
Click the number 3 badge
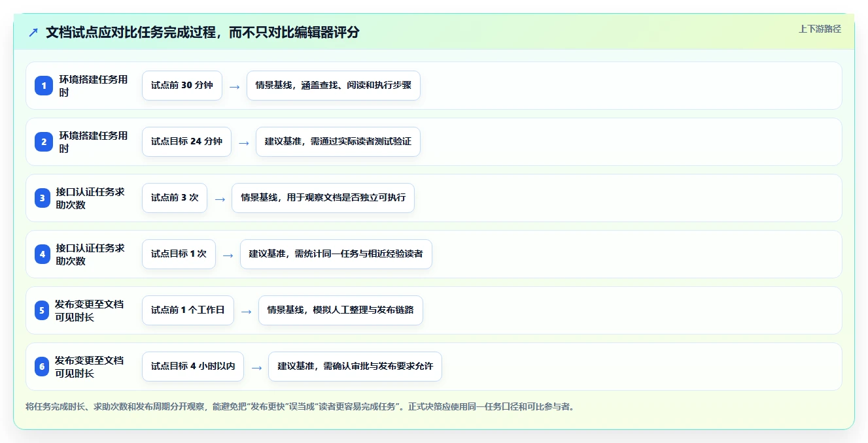coord(42,198)
